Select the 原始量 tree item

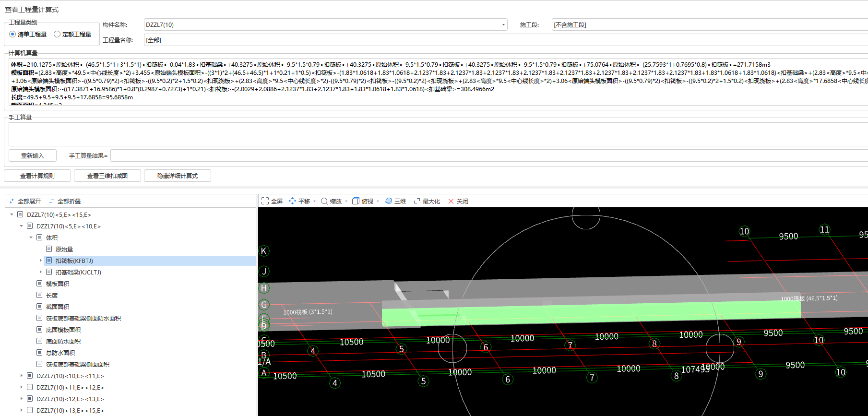point(64,249)
